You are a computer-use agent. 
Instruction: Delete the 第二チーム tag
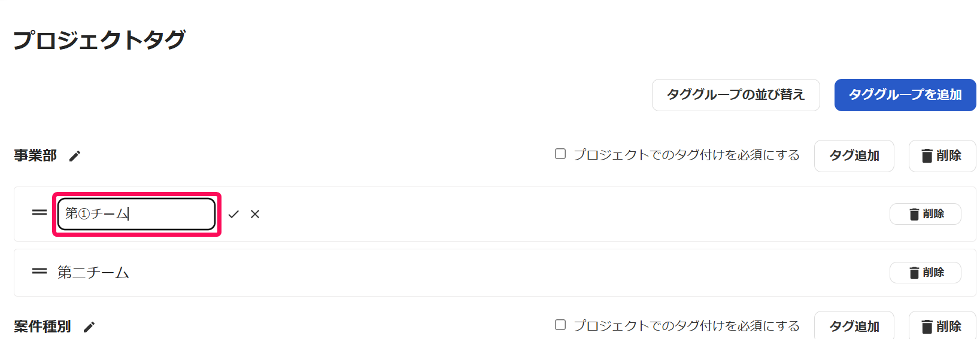(925, 273)
